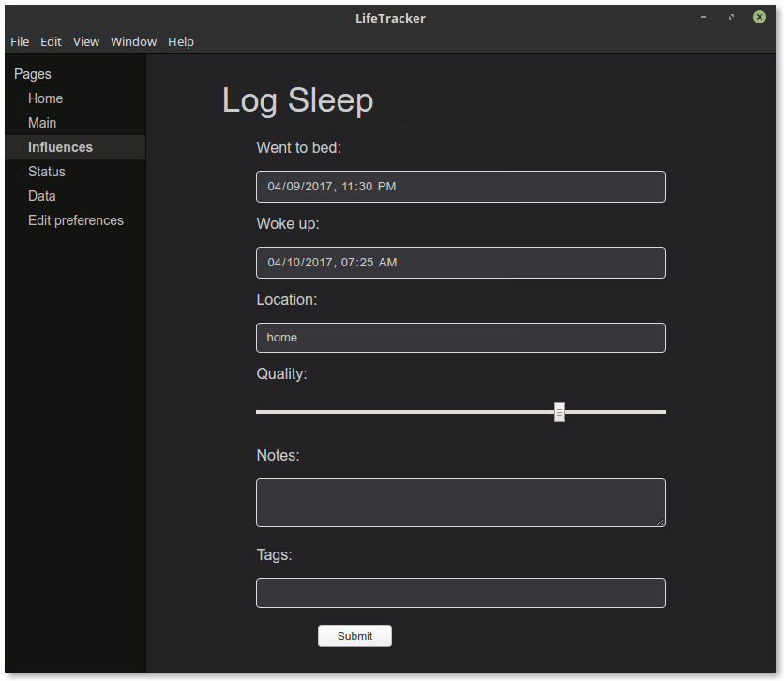Focus the Location text field

[460, 338]
